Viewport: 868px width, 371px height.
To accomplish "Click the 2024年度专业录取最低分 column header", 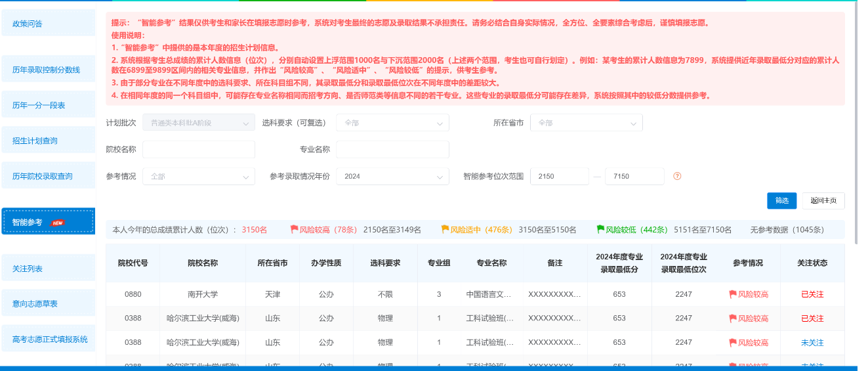I will point(619,263).
